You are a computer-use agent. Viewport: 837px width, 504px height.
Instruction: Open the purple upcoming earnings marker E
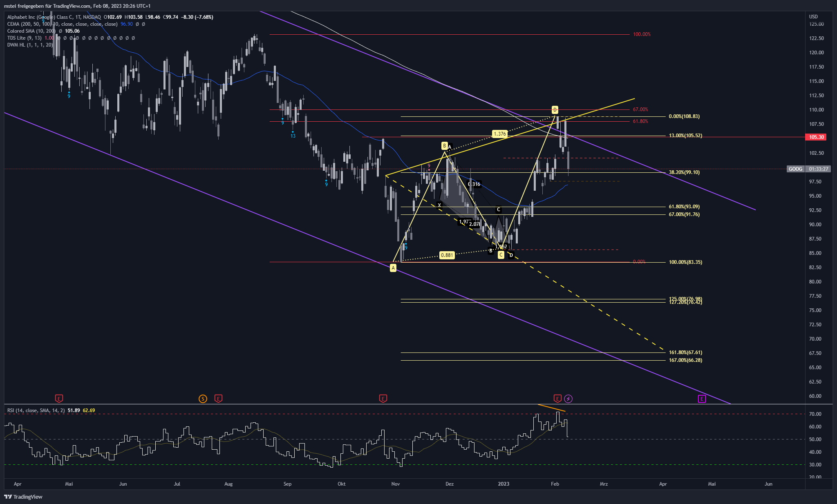click(702, 399)
